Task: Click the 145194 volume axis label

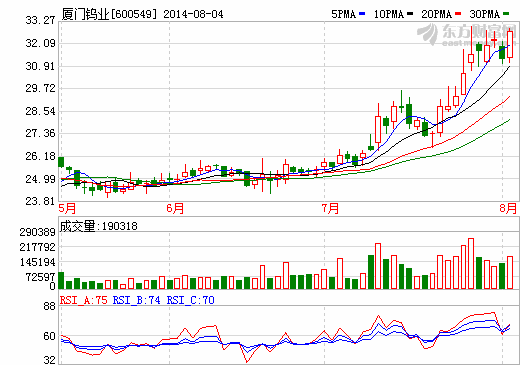Action: 37,262
